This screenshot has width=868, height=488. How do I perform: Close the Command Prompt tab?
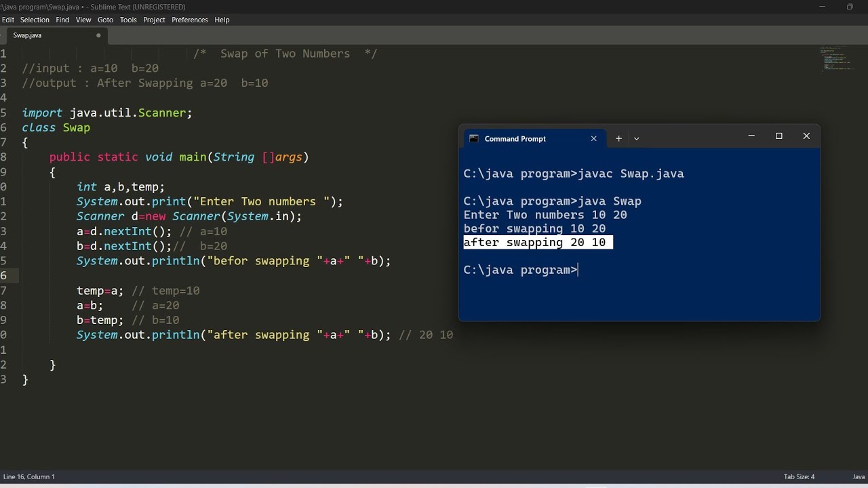594,138
